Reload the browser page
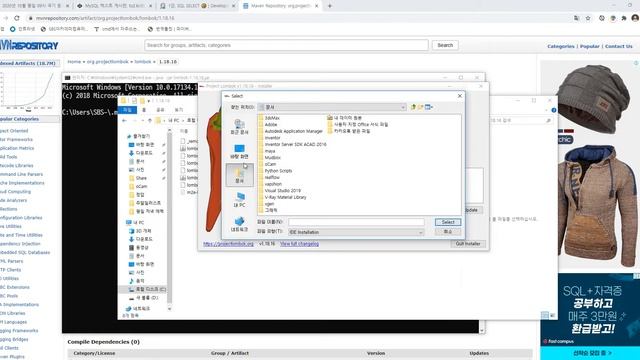 coord(17,18)
